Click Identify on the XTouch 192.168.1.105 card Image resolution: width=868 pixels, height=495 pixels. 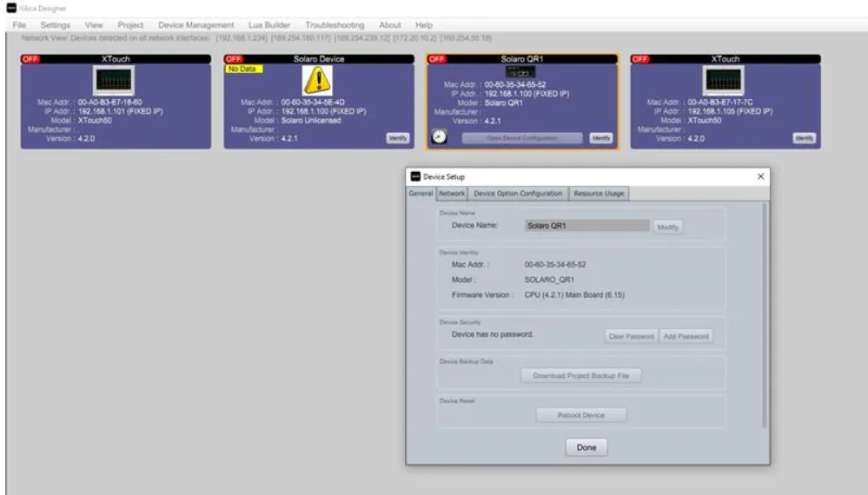tap(804, 138)
